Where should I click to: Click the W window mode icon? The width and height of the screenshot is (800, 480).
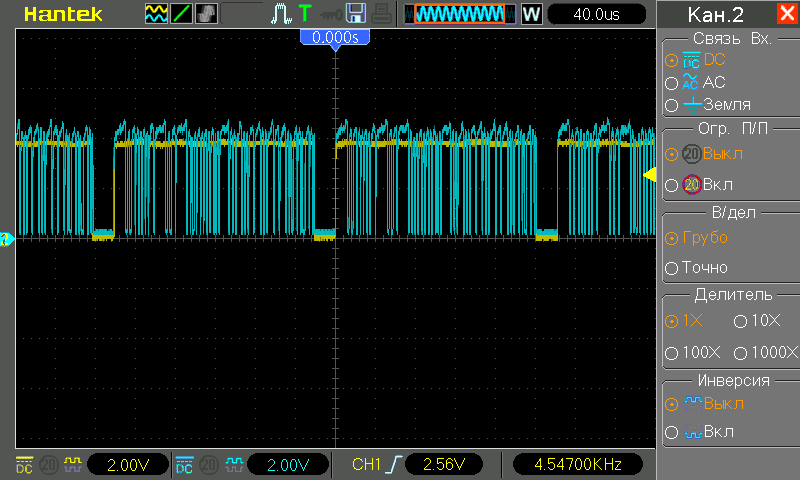[x=531, y=14]
